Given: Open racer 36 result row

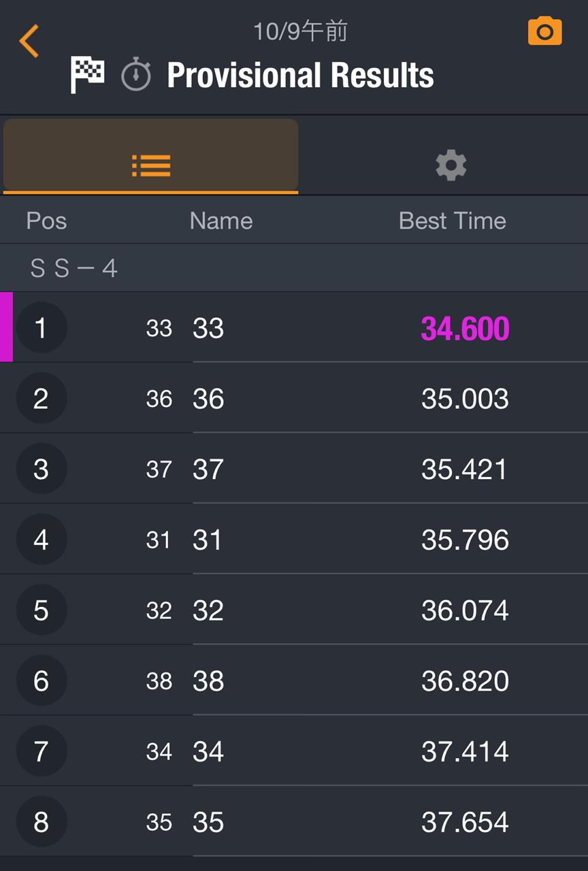Looking at the screenshot, I should coord(294,398).
